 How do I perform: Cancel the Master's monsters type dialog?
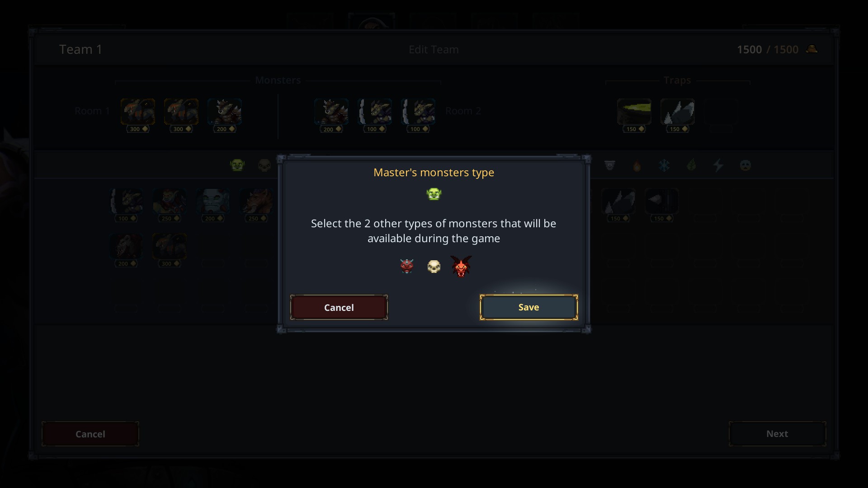coord(339,307)
